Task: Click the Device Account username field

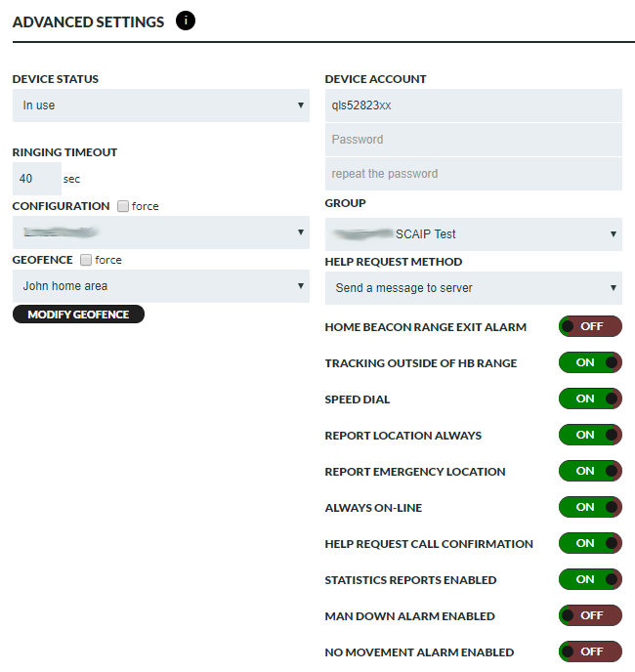Action: click(473, 105)
